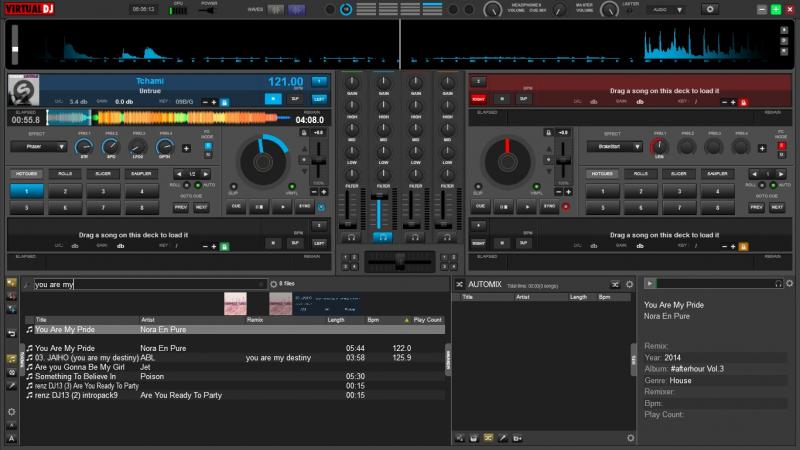
Task: Click left deck play button
Action: (x=282, y=207)
